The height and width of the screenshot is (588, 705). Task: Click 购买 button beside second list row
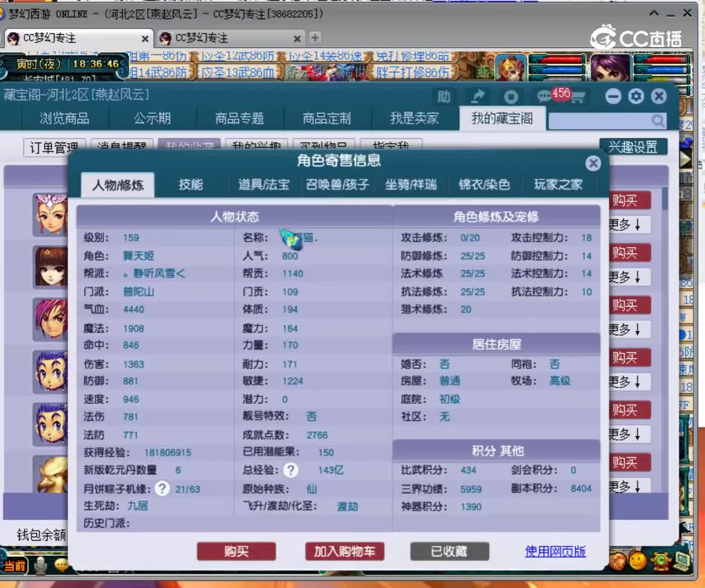[x=630, y=253]
